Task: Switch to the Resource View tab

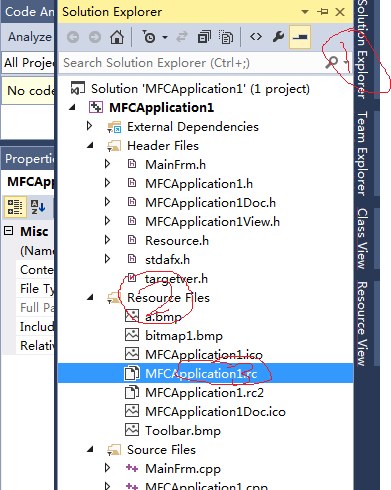Action: click(x=362, y=324)
